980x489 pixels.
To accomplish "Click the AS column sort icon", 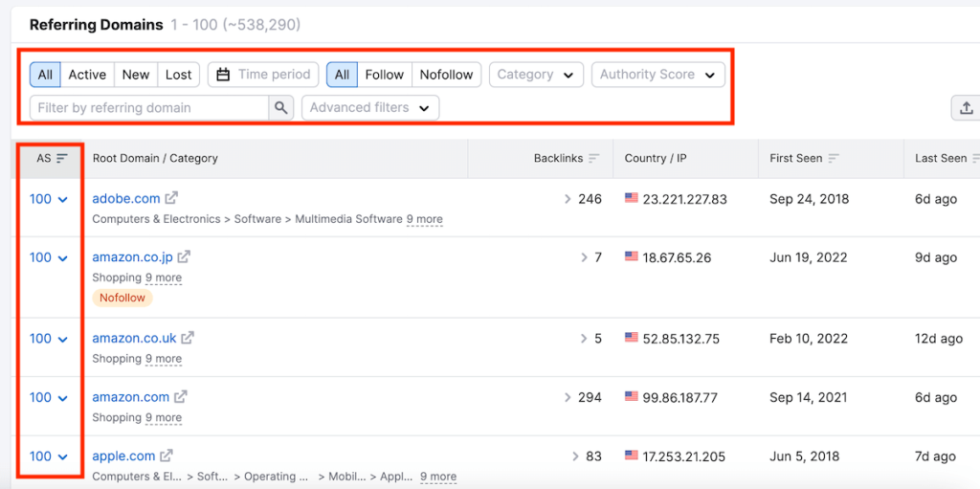I will [62, 159].
